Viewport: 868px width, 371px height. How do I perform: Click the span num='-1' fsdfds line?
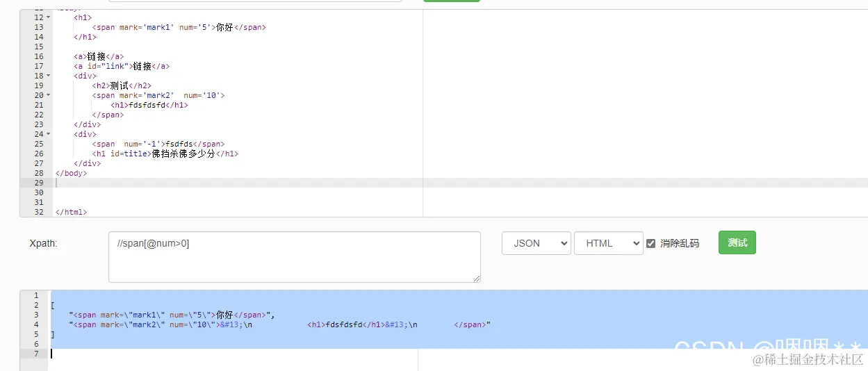[x=158, y=144]
